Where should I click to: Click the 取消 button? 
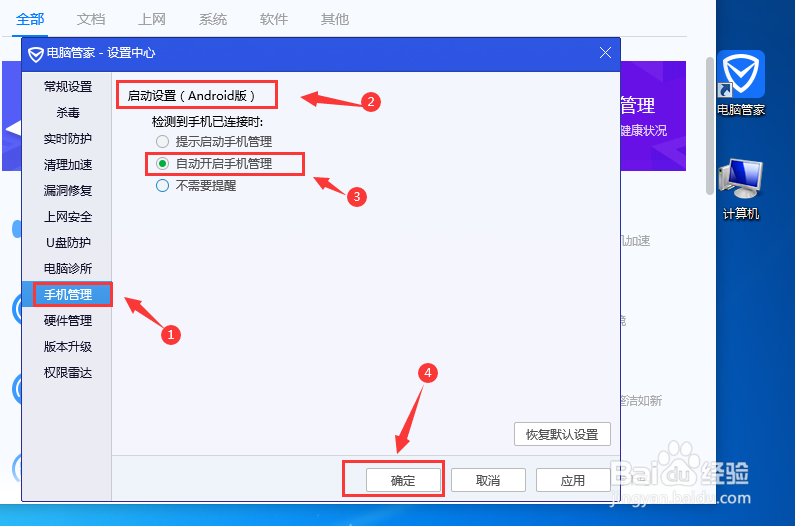tap(488, 480)
